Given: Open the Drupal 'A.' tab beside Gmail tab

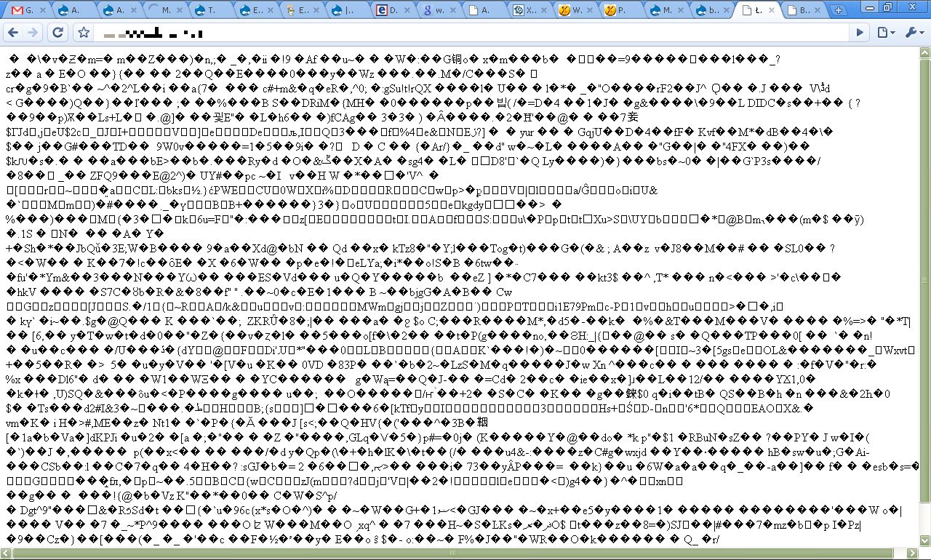Looking at the screenshot, I should coord(73,10).
